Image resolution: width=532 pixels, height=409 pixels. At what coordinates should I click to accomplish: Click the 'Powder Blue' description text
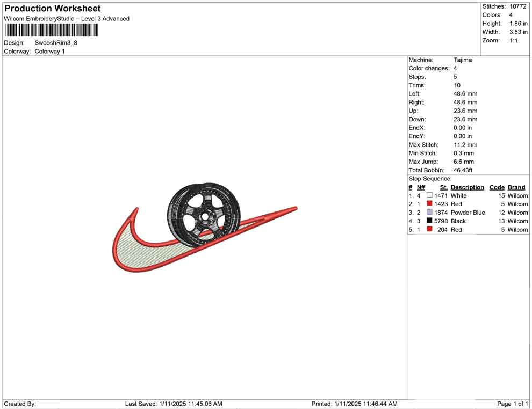coord(468,213)
